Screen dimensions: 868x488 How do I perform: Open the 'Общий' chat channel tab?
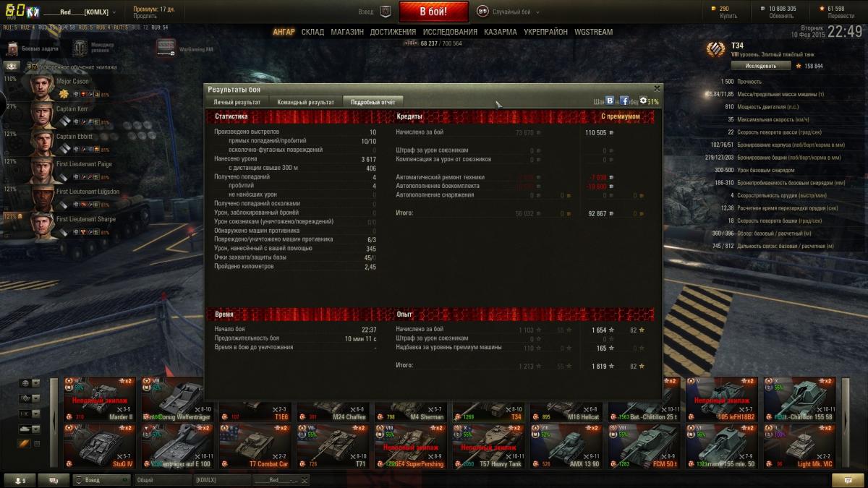click(x=162, y=480)
